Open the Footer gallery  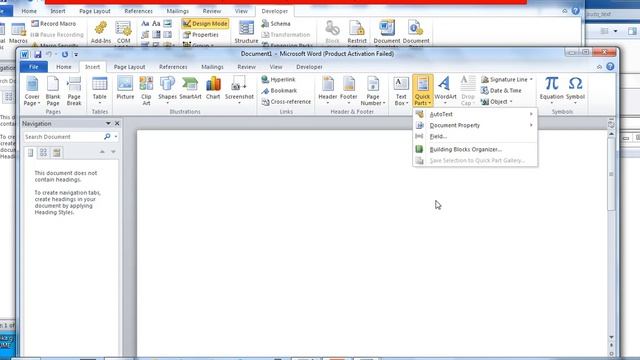pos(349,90)
